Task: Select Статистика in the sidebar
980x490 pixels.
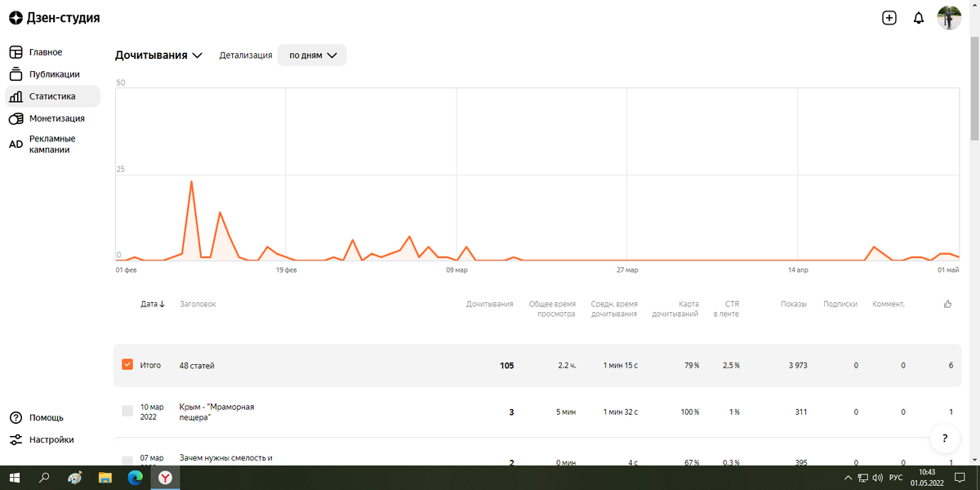Action: click(52, 96)
